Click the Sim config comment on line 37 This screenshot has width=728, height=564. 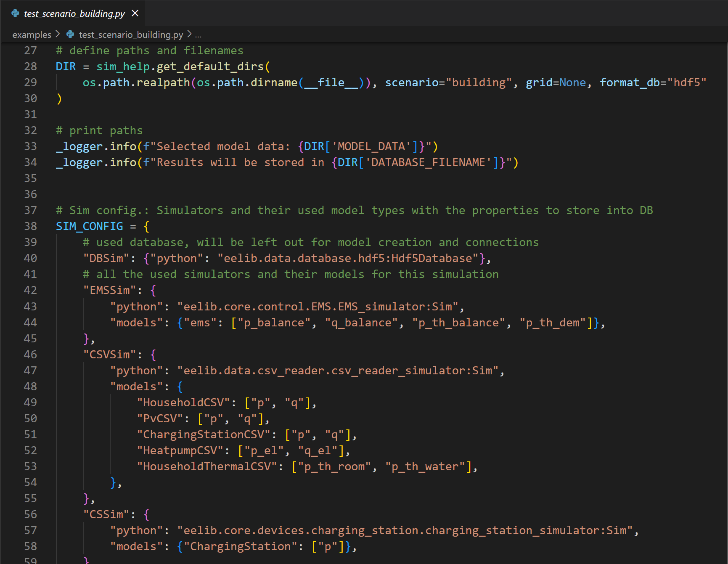coord(355,210)
